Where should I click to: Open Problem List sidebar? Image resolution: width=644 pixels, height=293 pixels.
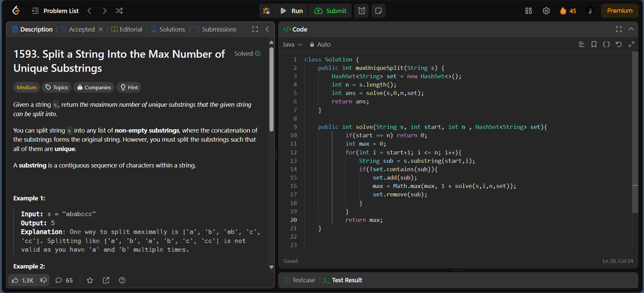point(55,11)
